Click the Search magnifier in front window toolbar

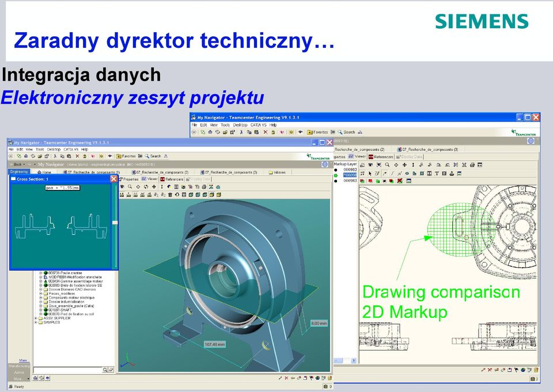click(x=147, y=156)
